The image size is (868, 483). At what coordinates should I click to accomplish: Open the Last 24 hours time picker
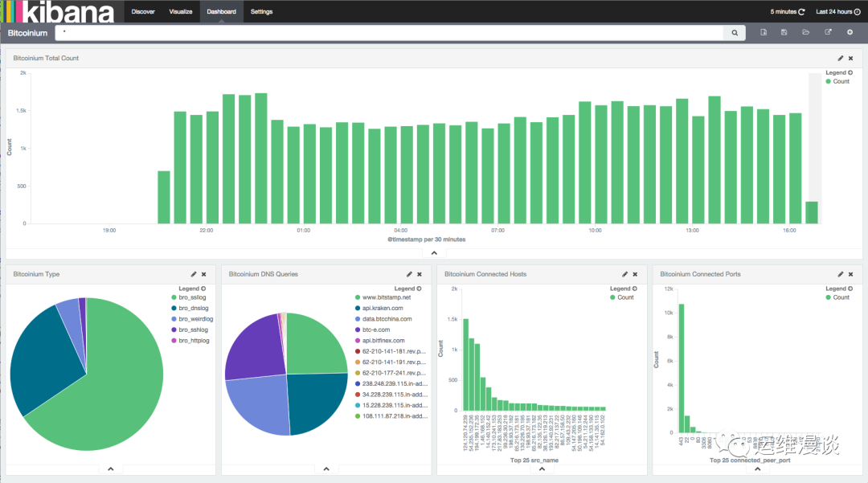pyautogui.click(x=838, y=11)
